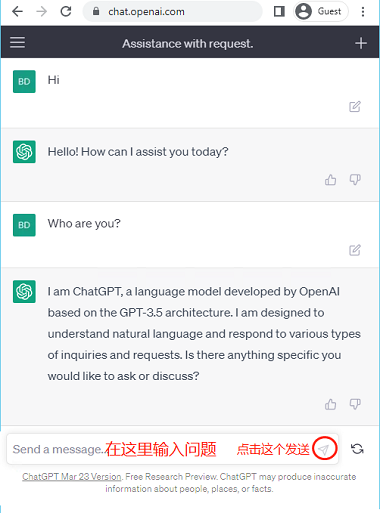380x513 pixels.
Task: Thumbs down the "Hello! How can I assist" reply
Action: coord(355,180)
